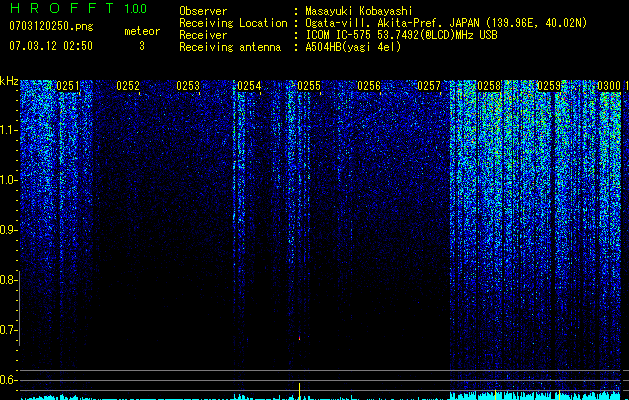The image size is (629, 400).
Task: Click the Observer label
Action: coord(203,11)
